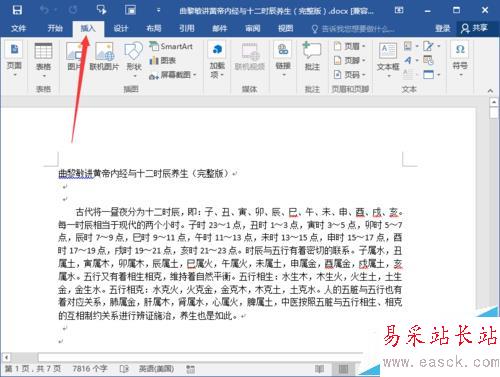Open word count 7816 个字

90,369
